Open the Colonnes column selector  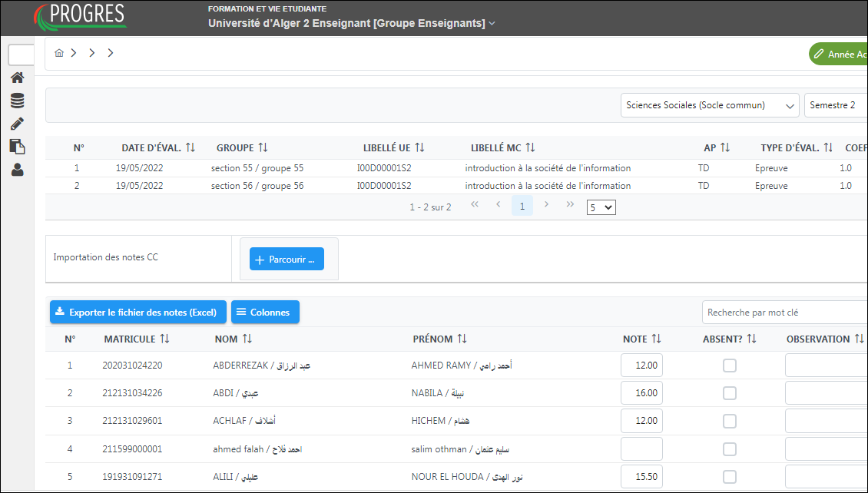(x=265, y=313)
